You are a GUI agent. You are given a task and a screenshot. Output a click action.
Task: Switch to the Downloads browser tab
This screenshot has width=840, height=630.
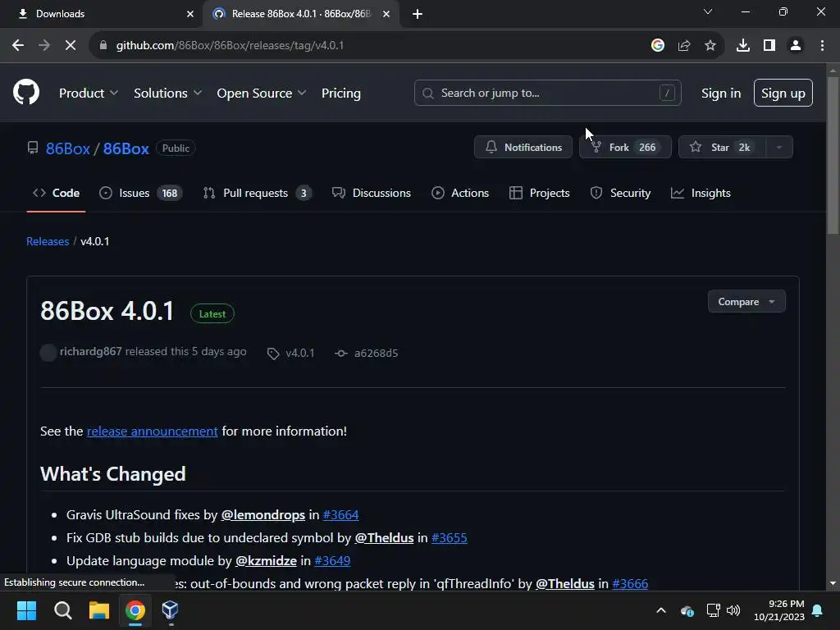click(102, 14)
